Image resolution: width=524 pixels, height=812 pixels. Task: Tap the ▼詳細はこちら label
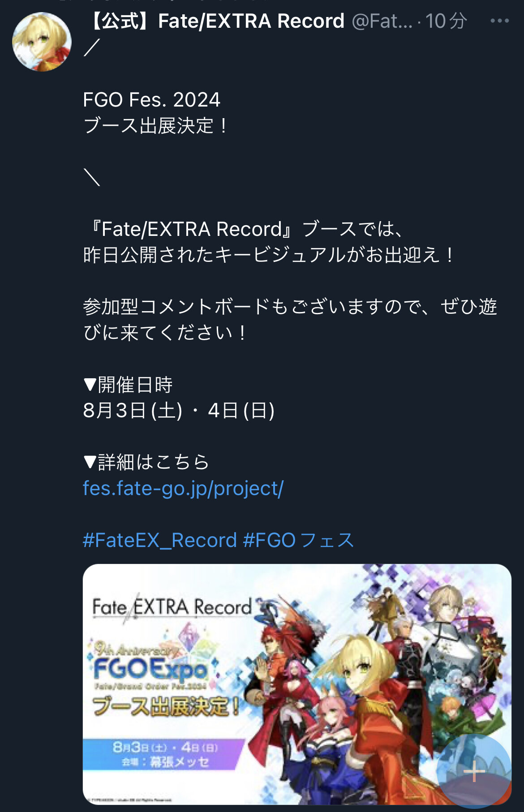coord(146,462)
